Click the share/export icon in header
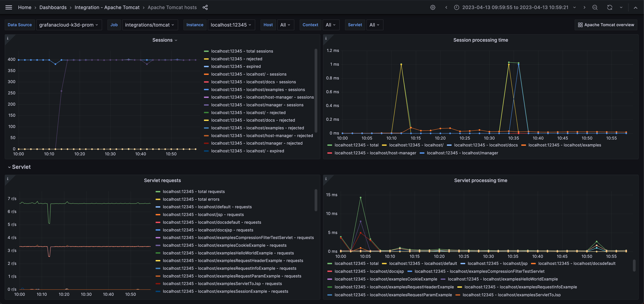 (x=205, y=7)
